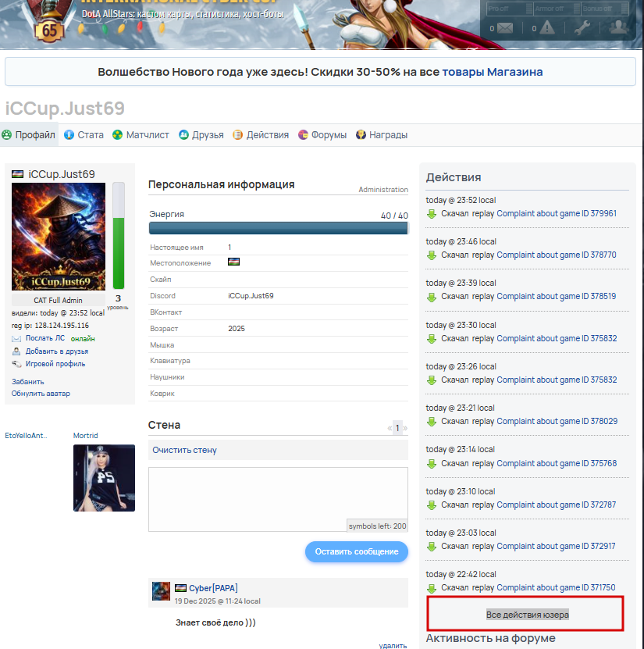Switch to the Форумы tab
The image size is (644, 649).
click(322, 135)
